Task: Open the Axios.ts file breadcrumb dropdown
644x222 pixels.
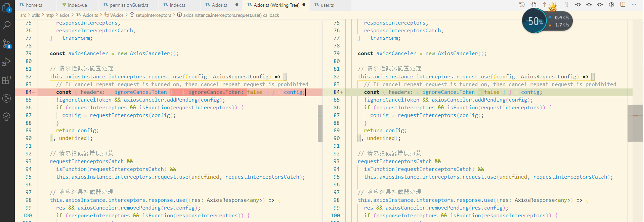Action: pyautogui.click(x=87, y=15)
